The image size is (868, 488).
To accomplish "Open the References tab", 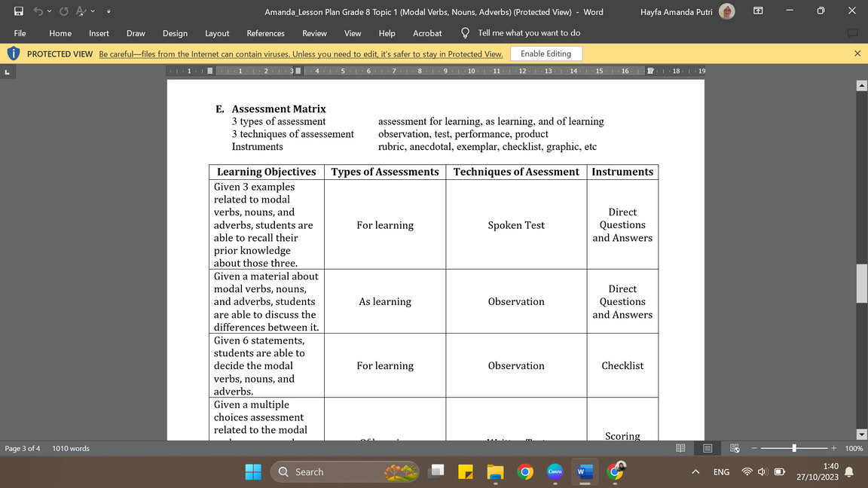I will coord(265,33).
